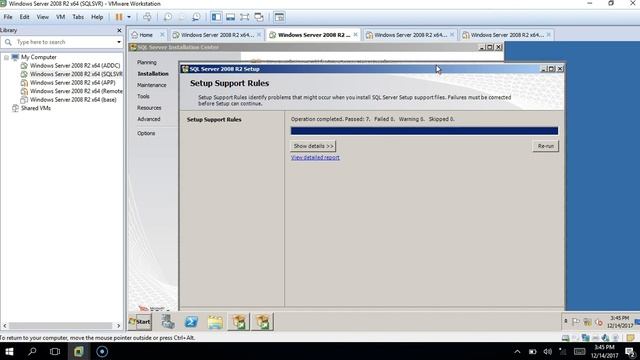Open the Tabs menu
This screenshot has height=360, width=640.
pyautogui.click(x=78, y=17)
